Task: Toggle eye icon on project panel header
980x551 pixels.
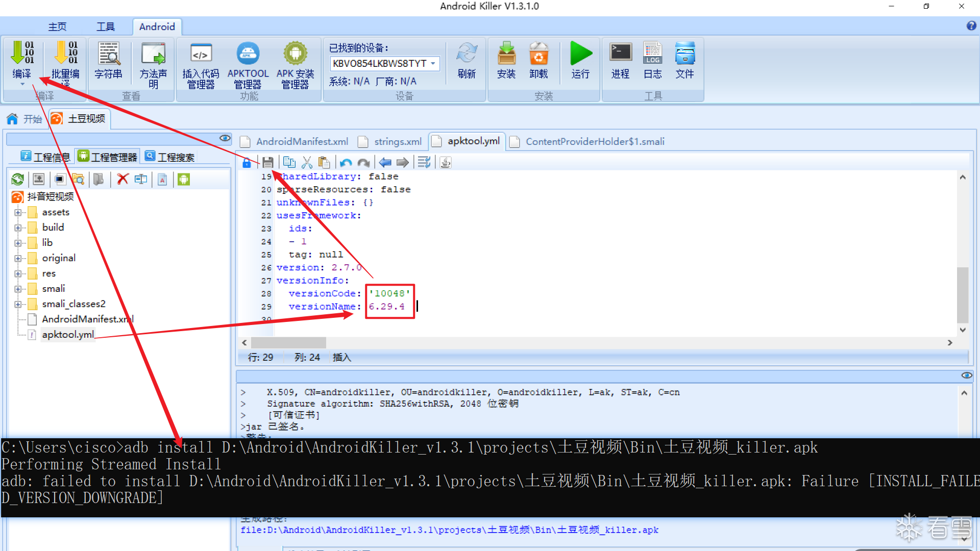Action: click(x=225, y=138)
